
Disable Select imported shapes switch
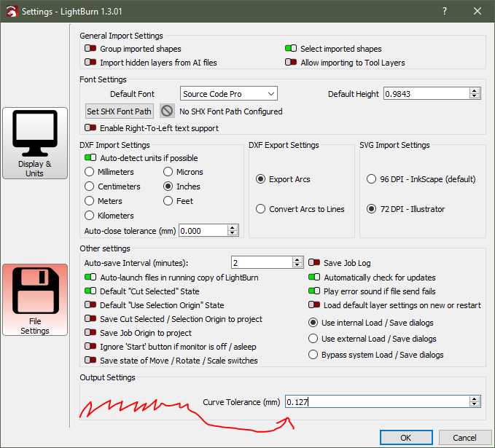coord(291,48)
